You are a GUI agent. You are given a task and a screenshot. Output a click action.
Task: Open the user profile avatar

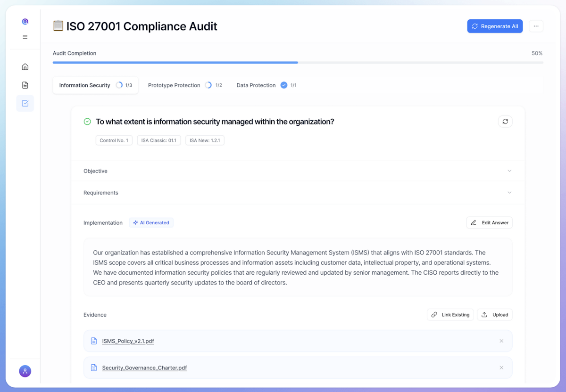(x=25, y=371)
